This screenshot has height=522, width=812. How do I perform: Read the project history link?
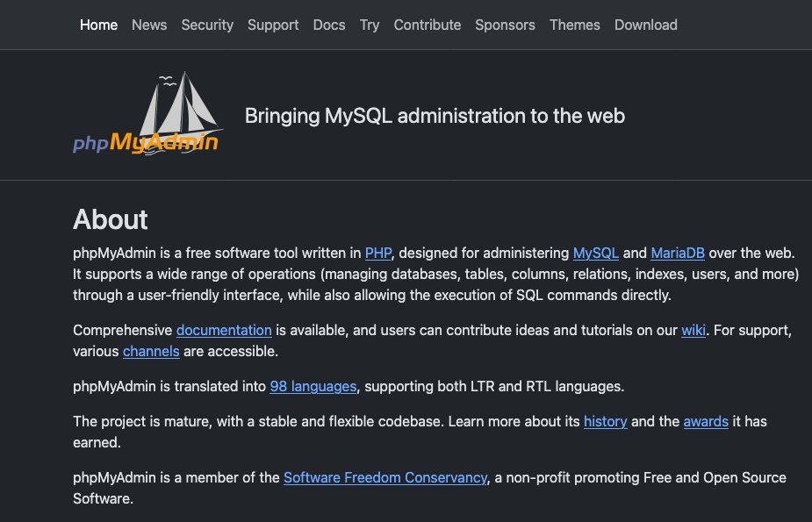click(x=605, y=422)
